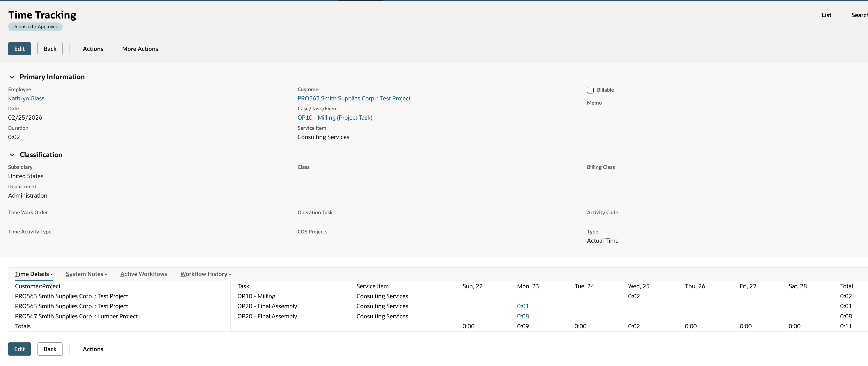Open Kathryn Glass employee link
Viewport: 868px width, 366px height.
[26, 98]
